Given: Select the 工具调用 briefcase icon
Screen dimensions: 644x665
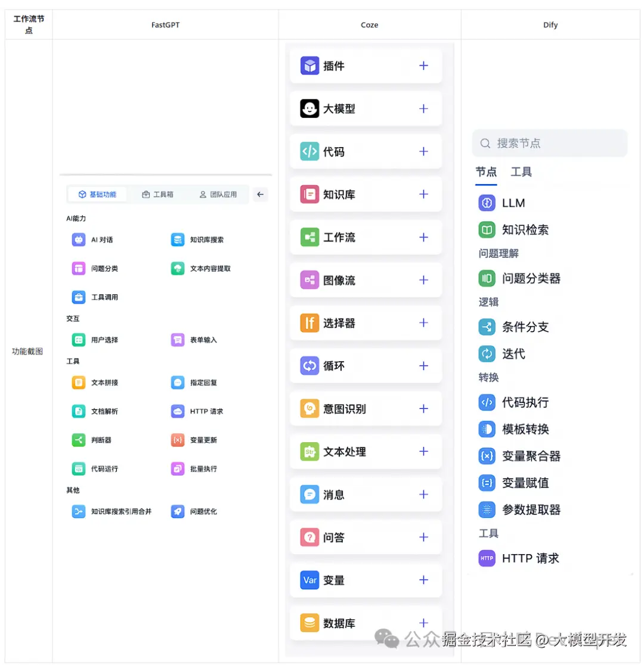Looking at the screenshot, I should (x=79, y=297).
